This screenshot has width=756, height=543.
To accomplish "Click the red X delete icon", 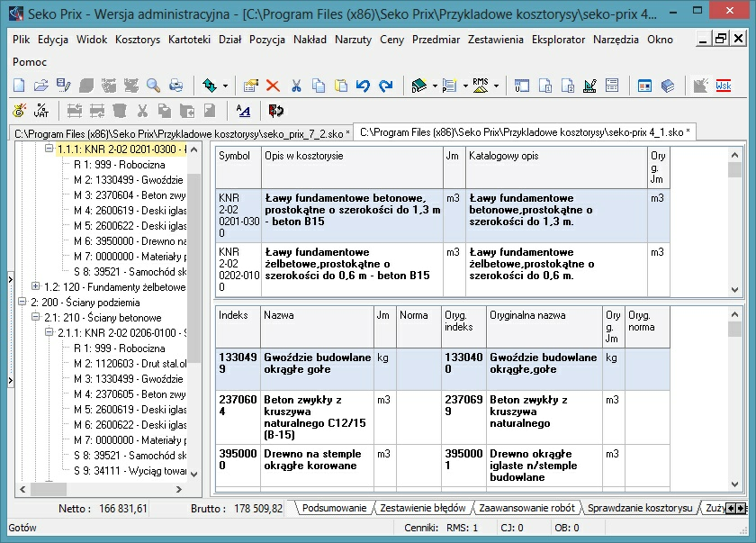I will (273, 86).
